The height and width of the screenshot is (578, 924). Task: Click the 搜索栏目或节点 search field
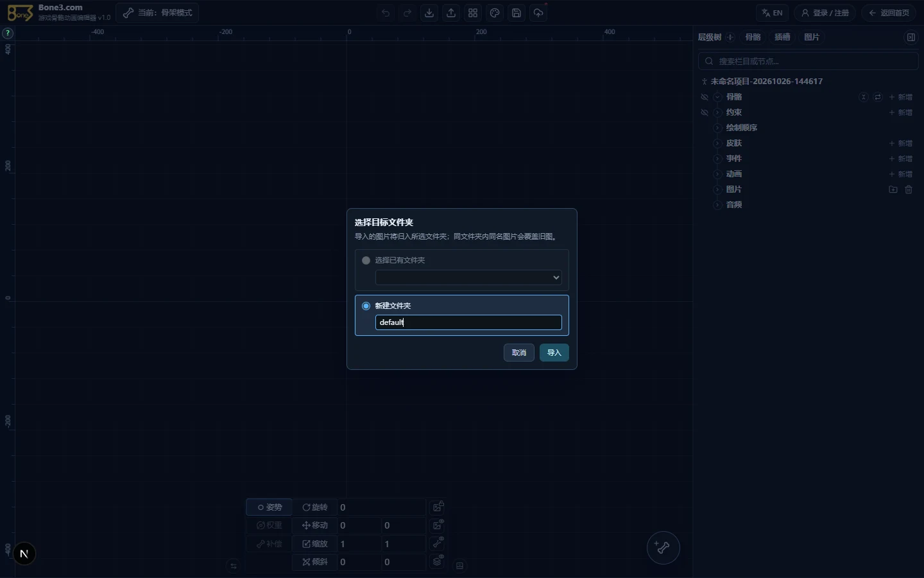(809, 61)
